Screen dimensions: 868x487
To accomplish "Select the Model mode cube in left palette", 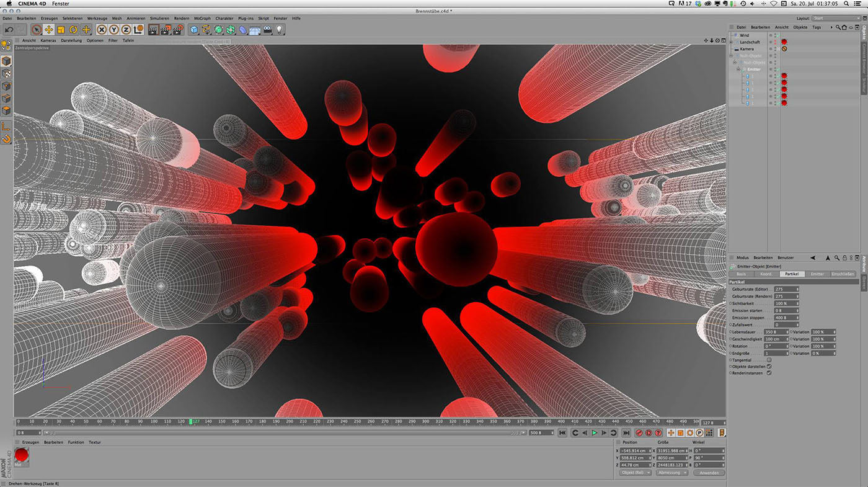I will [x=6, y=61].
